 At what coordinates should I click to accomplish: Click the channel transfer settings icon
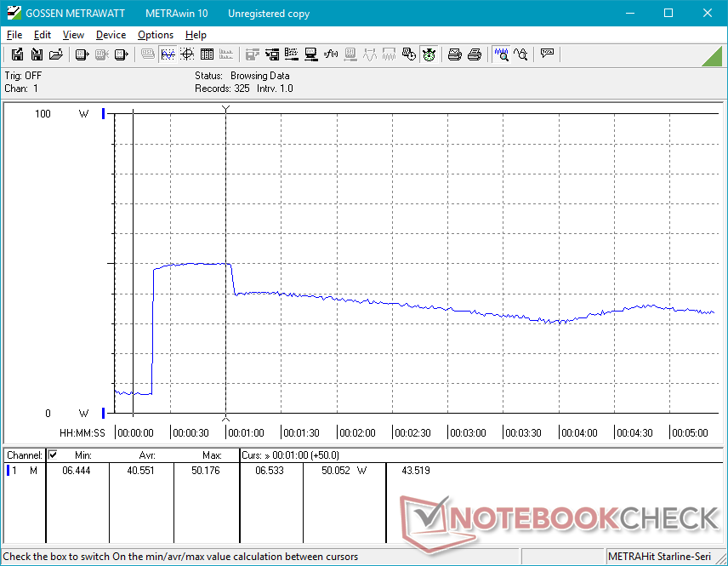(x=272, y=54)
